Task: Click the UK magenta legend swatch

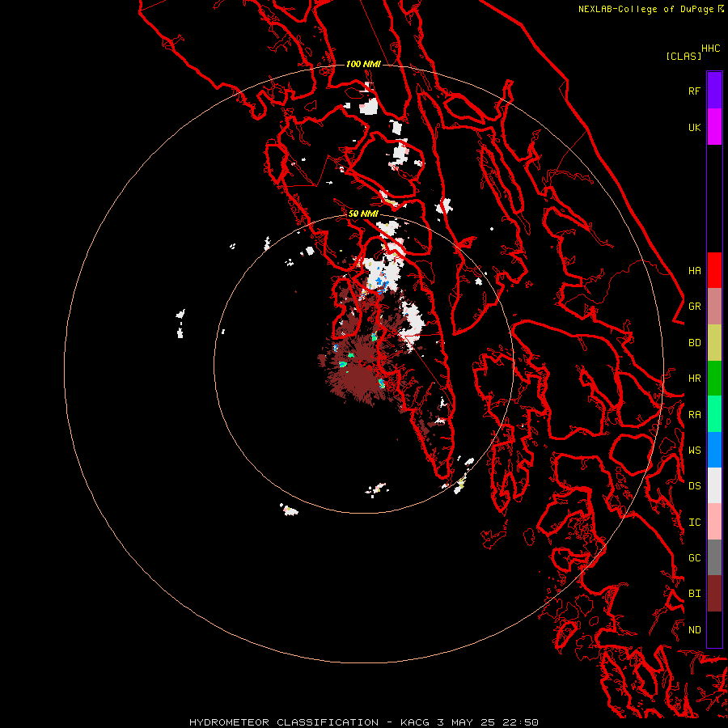Action: click(714, 127)
